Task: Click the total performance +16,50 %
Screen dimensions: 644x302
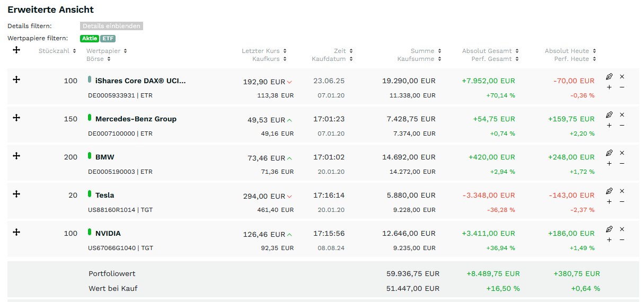Action: (503, 289)
